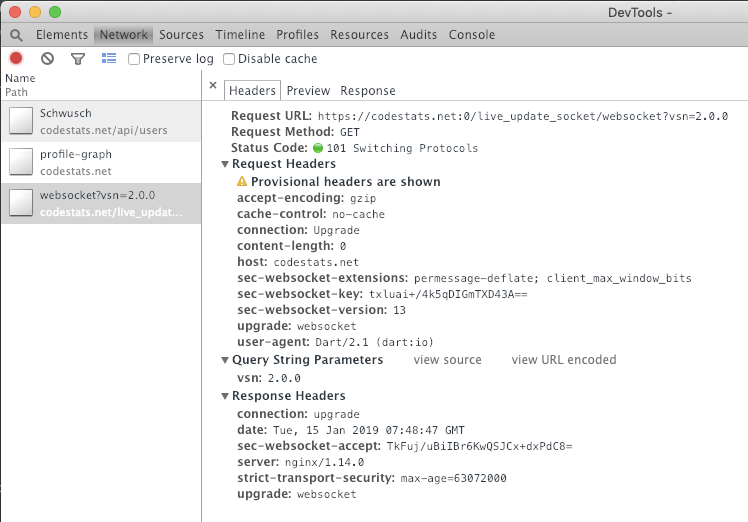This screenshot has height=522, width=748.
Task: Enable the Preserve log checkbox
Action: [x=134, y=59]
